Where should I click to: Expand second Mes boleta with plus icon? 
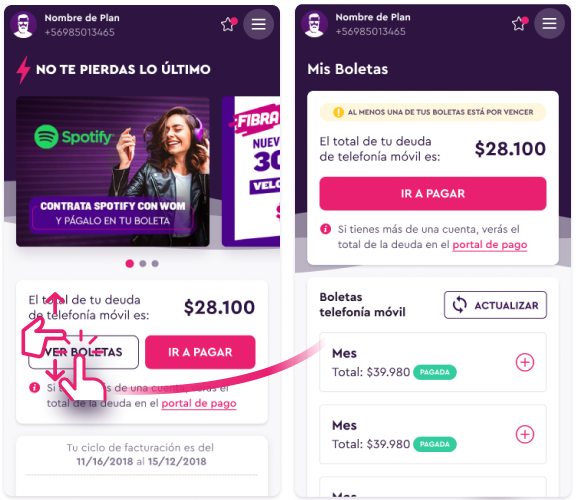coord(525,434)
